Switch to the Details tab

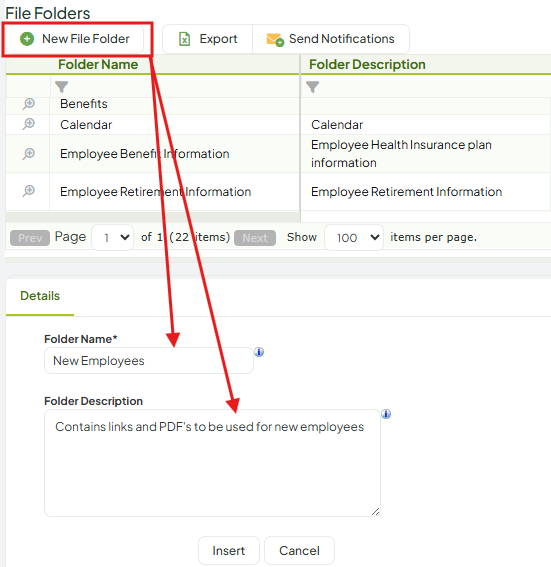tap(40, 296)
